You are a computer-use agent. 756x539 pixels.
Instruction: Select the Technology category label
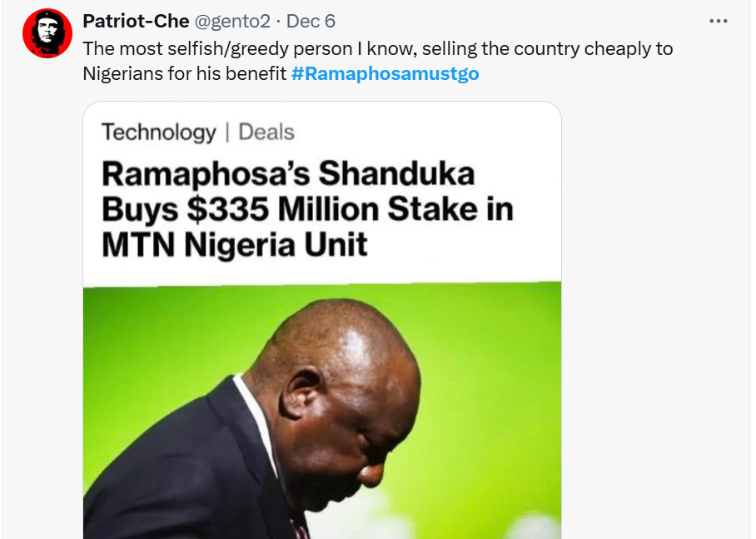(x=158, y=132)
